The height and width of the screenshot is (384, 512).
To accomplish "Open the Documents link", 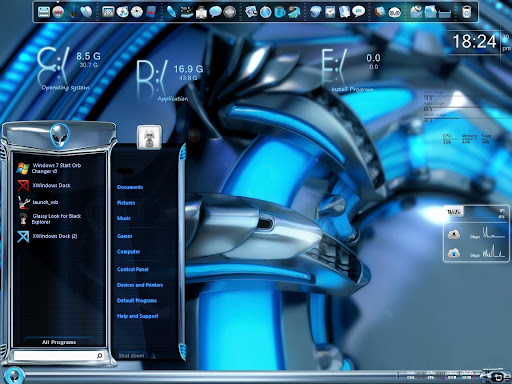I will pos(130,187).
